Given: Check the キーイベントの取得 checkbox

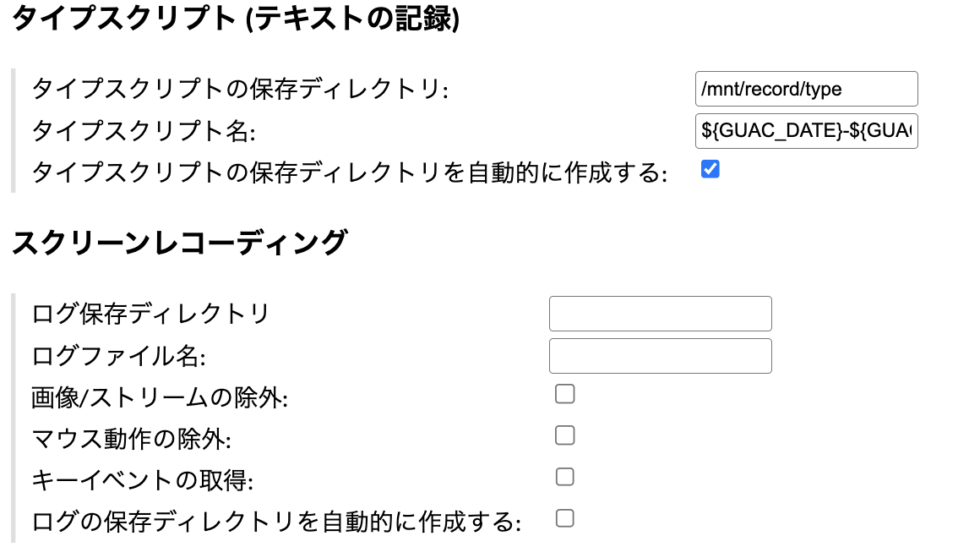Looking at the screenshot, I should tap(565, 477).
